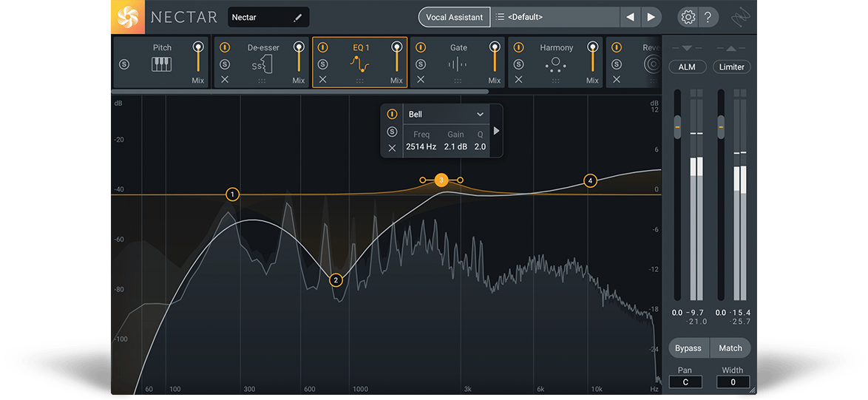This screenshot has height=400, width=868.
Task: Click the output gain fader above 0.0 -15.4
Action: click(x=721, y=126)
